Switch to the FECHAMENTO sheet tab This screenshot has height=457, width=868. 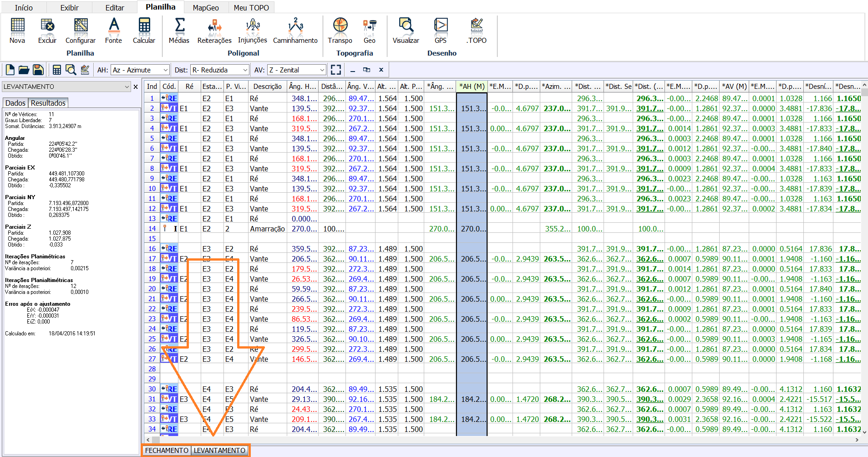pyautogui.click(x=167, y=450)
